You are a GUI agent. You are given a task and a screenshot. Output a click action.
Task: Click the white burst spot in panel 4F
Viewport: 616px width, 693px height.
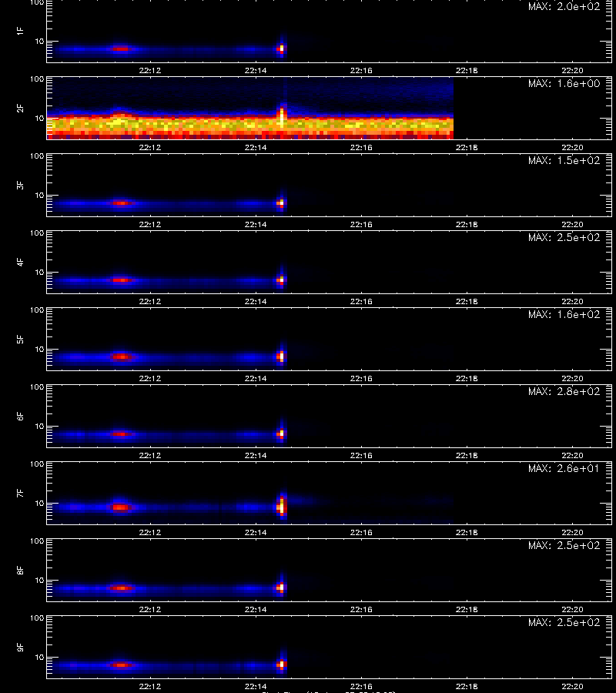282,280
